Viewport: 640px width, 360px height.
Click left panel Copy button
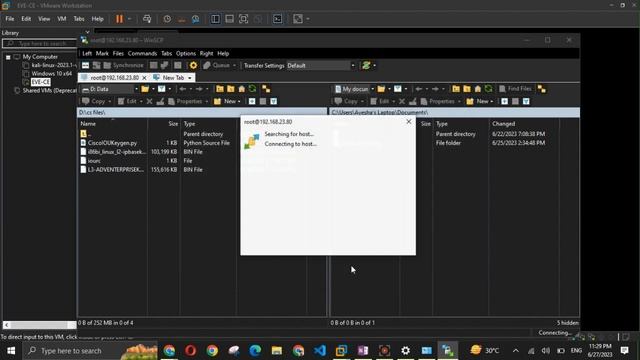click(x=94, y=101)
